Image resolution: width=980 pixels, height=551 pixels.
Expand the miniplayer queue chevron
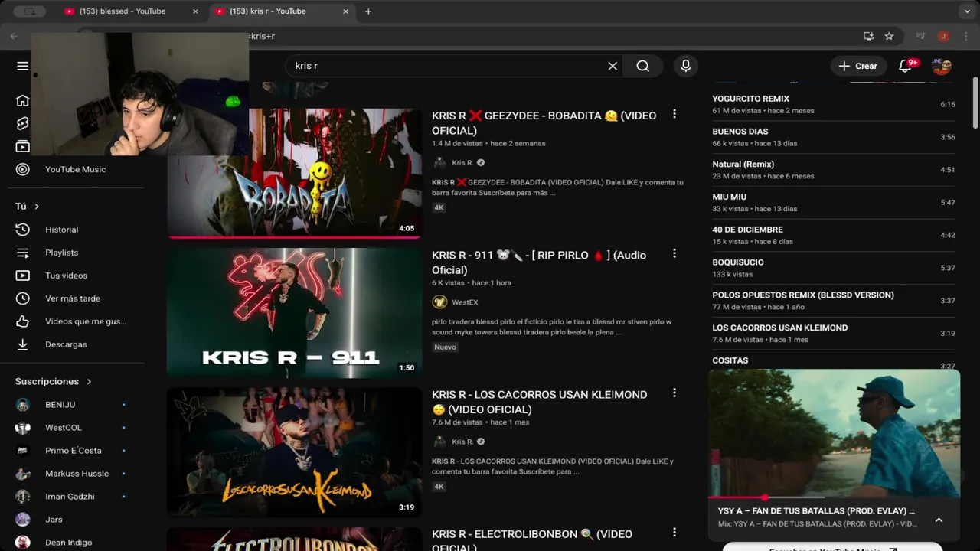point(939,520)
